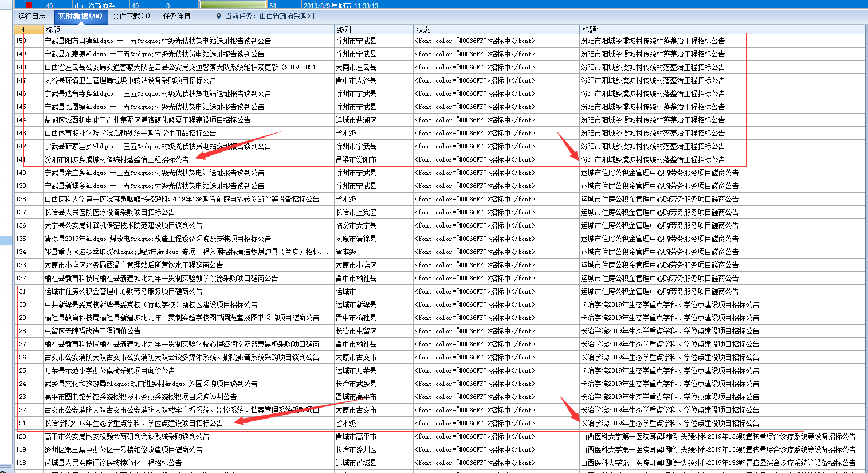Click the 标题1 column header

[722, 29]
